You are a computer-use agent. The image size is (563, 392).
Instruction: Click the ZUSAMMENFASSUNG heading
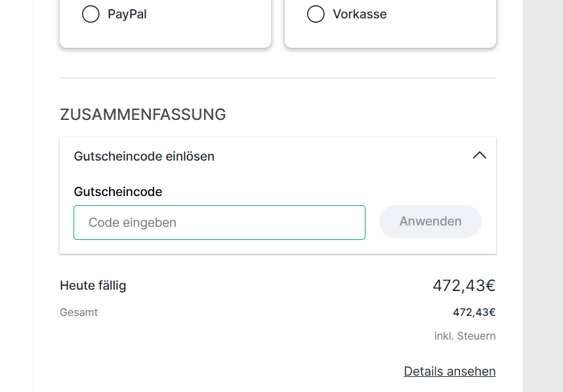click(x=143, y=115)
